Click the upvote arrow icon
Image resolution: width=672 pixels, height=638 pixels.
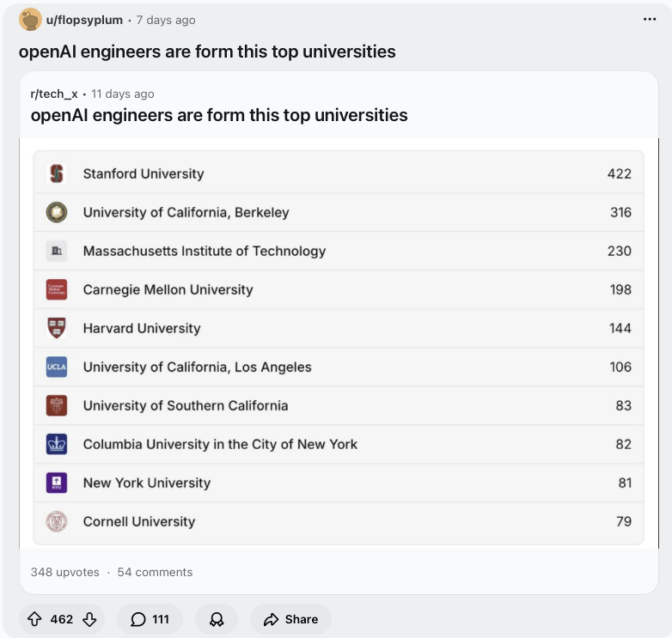point(34,619)
